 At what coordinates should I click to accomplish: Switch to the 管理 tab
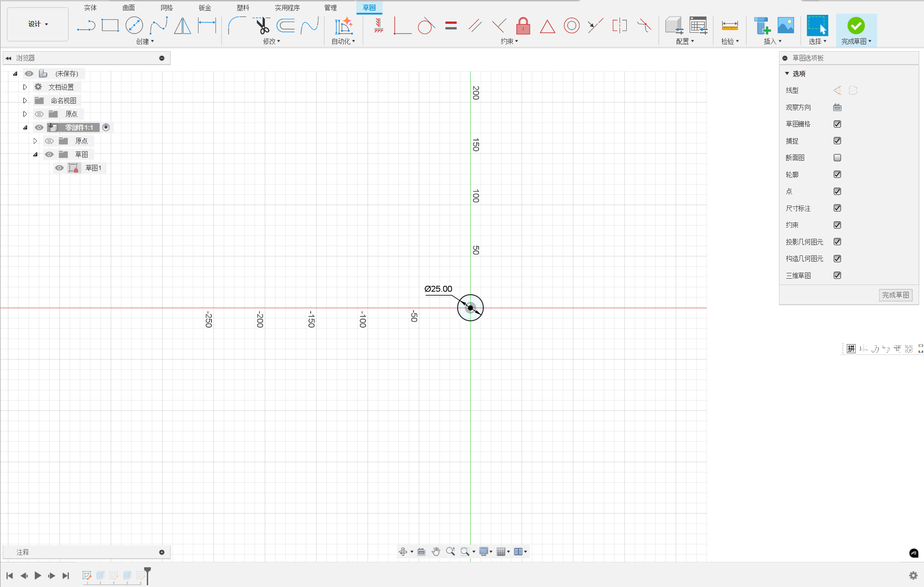click(330, 8)
